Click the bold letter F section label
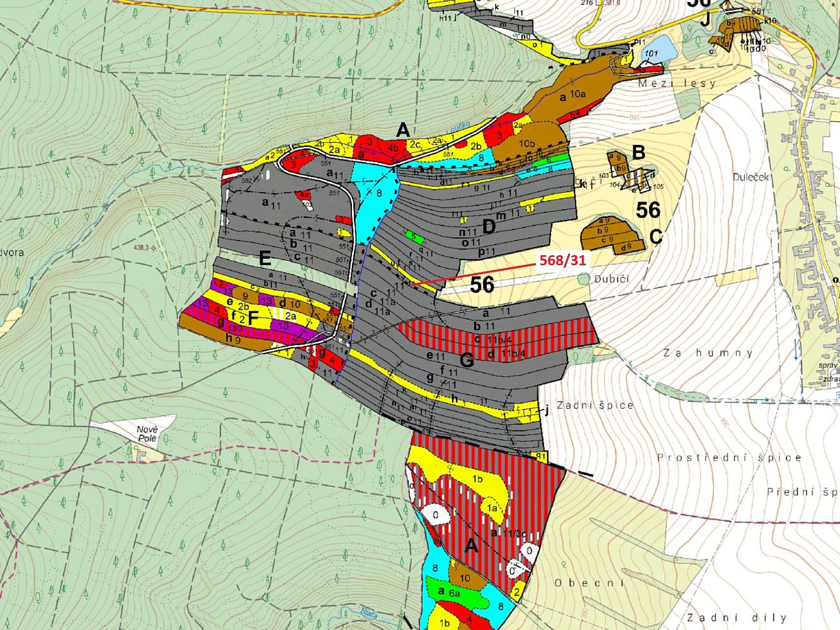The height and width of the screenshot is (630, 840). point(253,318)
